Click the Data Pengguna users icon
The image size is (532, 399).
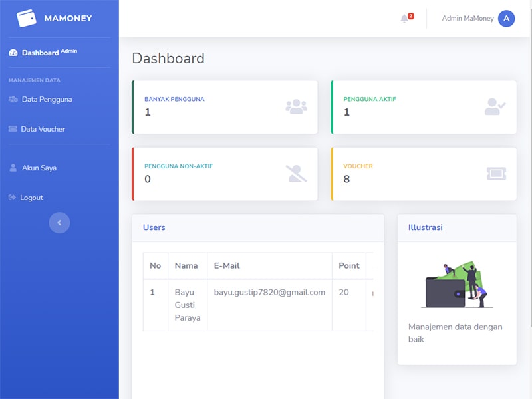[13, 99]
